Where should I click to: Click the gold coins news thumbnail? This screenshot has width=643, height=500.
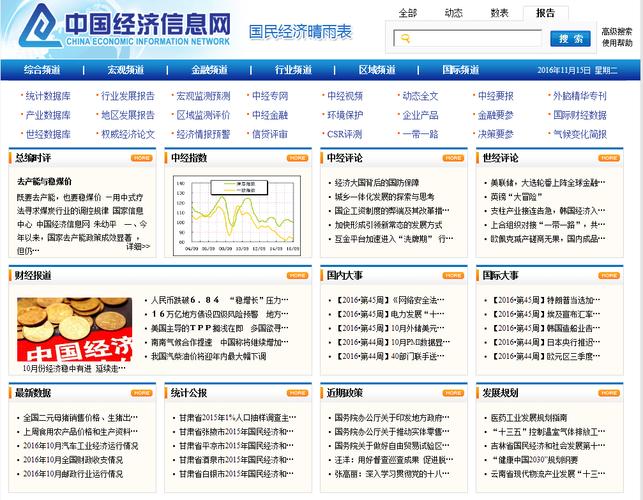click(75, 329)
